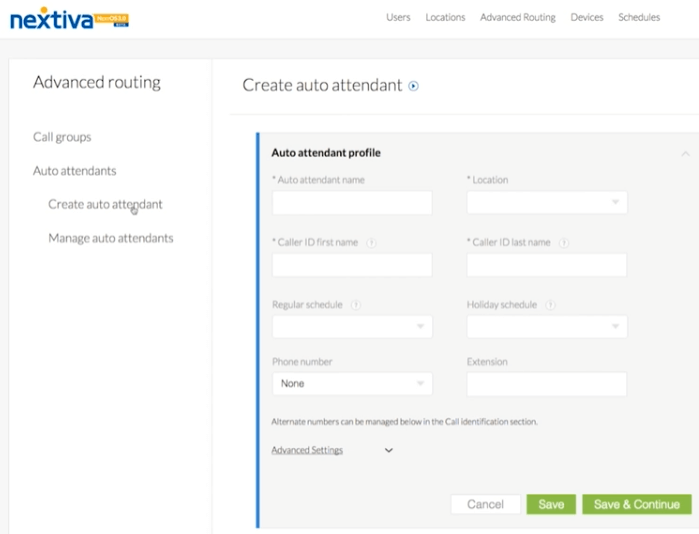The width and height of the screenshot is (699, 534).
Task: Focus the Auto attendant name field
Action: [352, 203]
